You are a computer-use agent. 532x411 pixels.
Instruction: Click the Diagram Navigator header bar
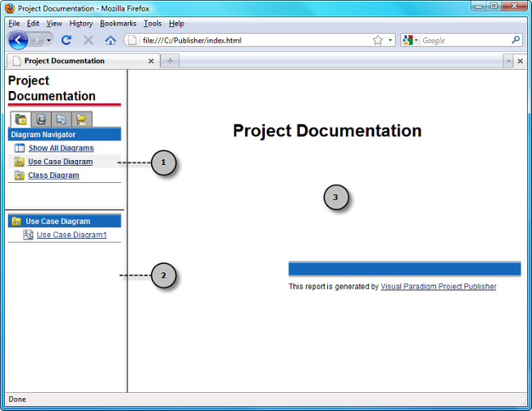65,135
